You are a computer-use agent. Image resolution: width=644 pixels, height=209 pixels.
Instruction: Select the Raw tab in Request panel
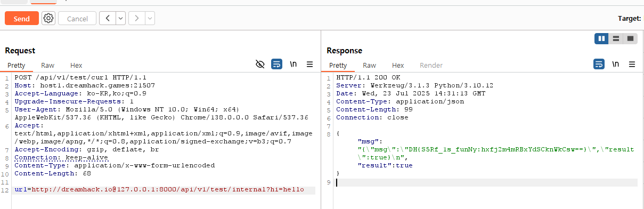(48, 65)
